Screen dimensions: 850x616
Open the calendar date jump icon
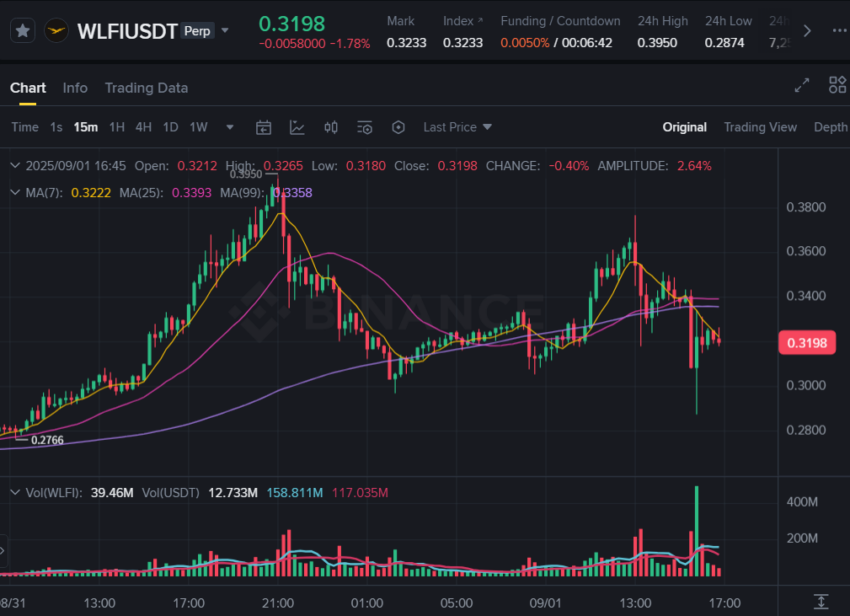[x=263, y=127]
